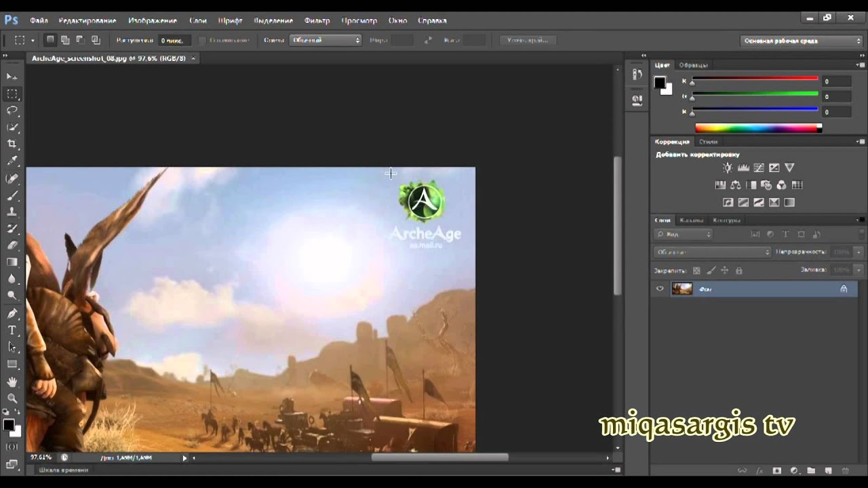Viewport: 868px width, 488px height.
Task: Select the History Brush tool
Action: pos(12,229)
